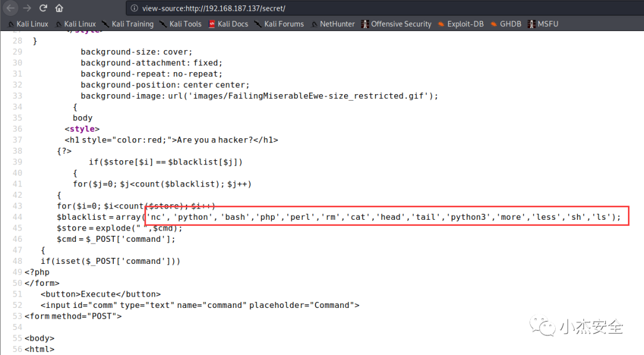Click the for $j loop source line
Viewport: 644px width, 355px height.
(x=162, y=184)
